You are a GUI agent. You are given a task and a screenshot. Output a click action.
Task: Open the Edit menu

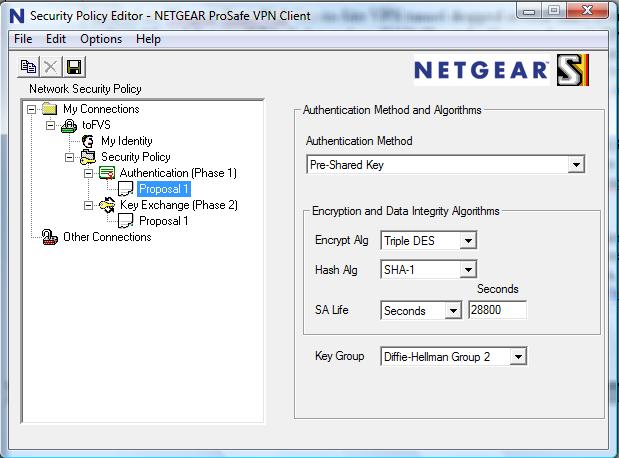click(x=56, y=39)
